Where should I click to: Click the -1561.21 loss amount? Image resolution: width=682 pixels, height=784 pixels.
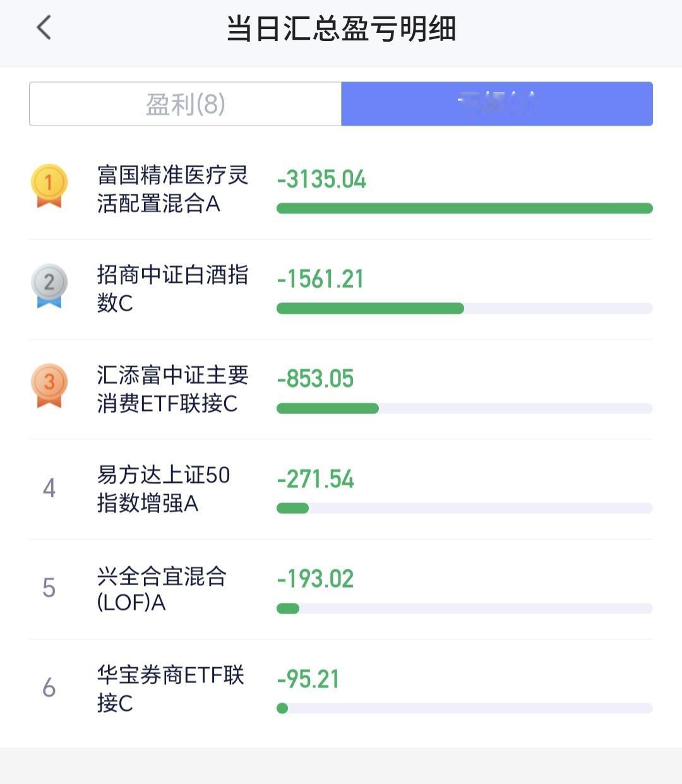pyautogui.click(x=320, y=279)
